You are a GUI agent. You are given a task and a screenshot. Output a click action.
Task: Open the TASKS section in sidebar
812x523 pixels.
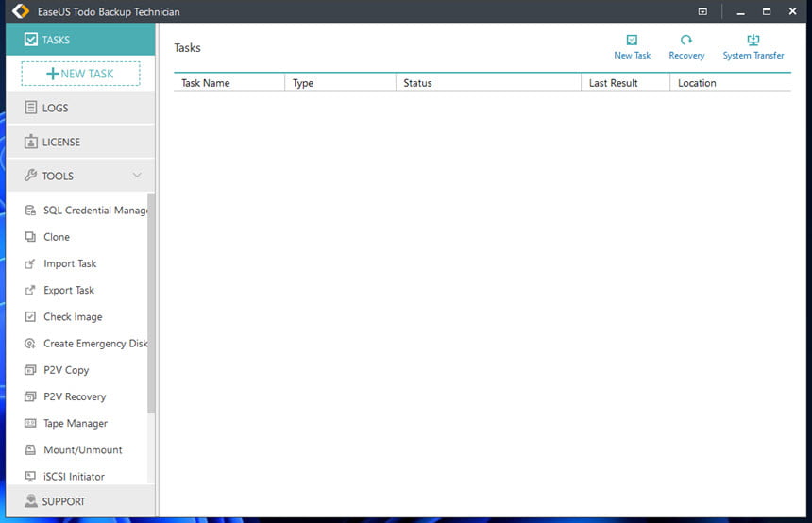(80, 40)
